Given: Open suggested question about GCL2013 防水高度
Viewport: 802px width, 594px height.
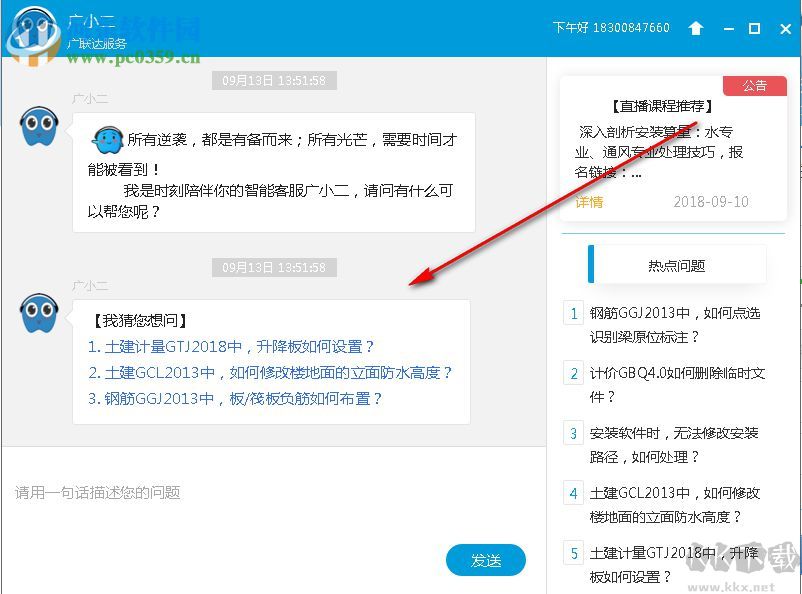Looking at the screenshot, I should [x=270, y=374].
